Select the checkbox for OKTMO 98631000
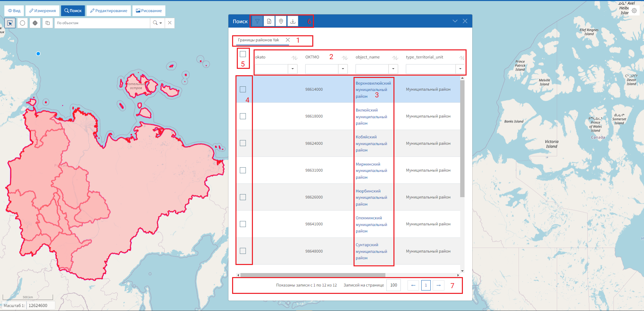The image size is (644, 311). (x=243, y=170)
